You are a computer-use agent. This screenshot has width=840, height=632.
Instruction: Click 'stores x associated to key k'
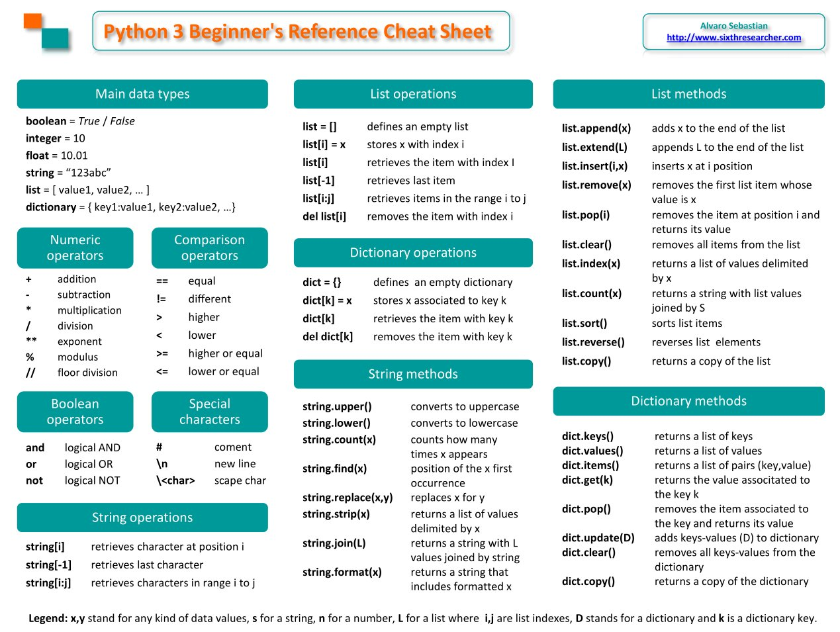440,300
